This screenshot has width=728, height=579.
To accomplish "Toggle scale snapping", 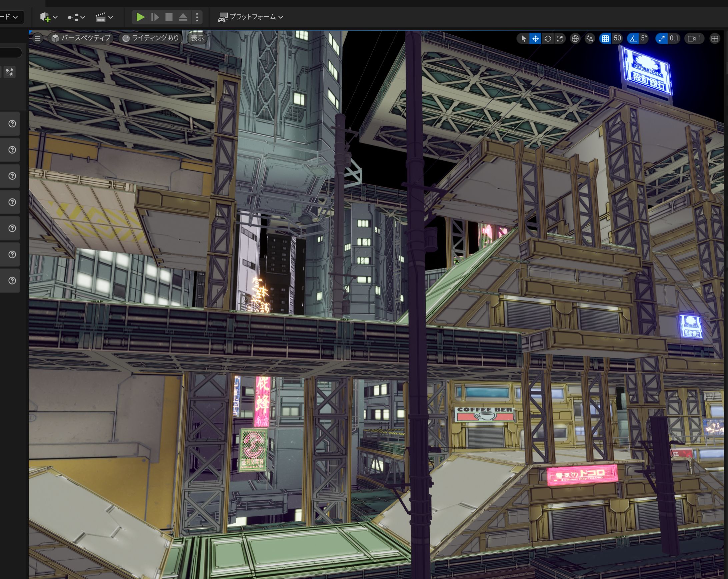I will click(661, 39).
